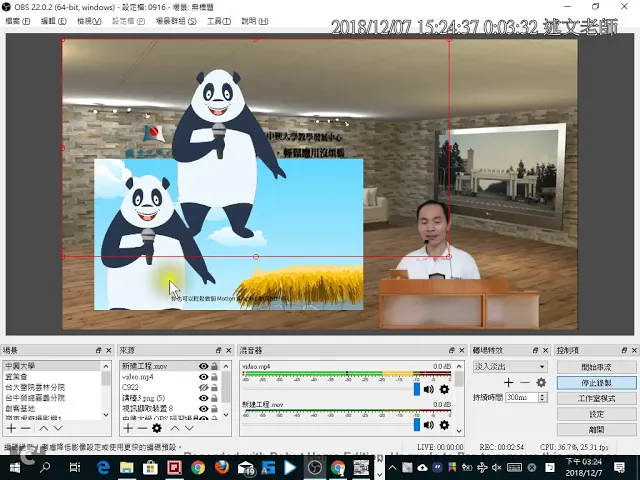The height and width of the screenshot is (480, 640).
Task: Click the 離開 exit button
Action: tap(596, 429)
